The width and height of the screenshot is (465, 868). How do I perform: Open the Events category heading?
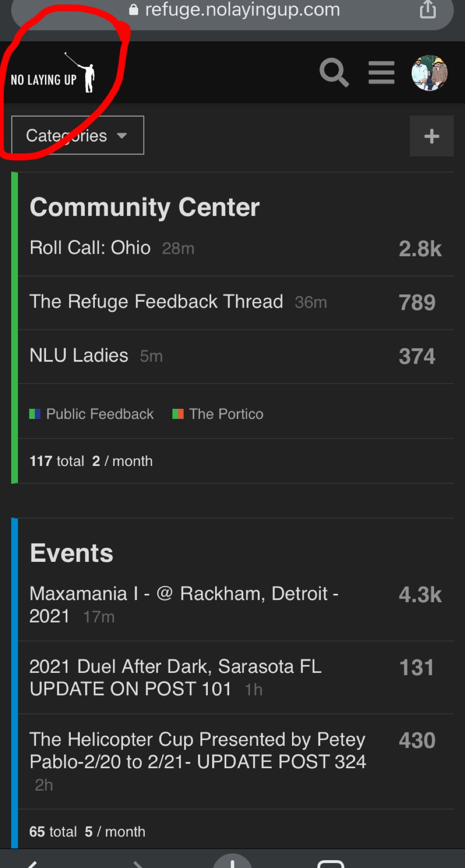click(x=72, y=553)
